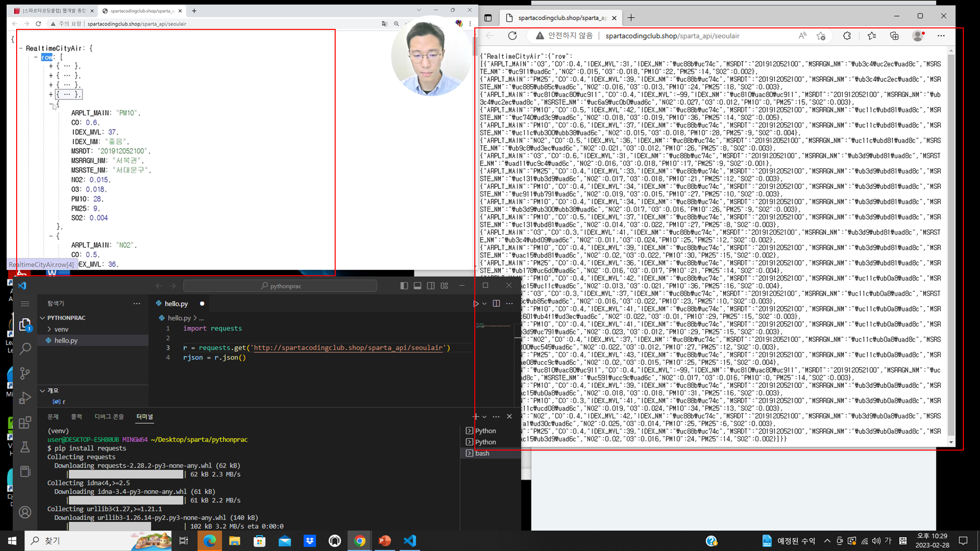Open the Explorer panel more actions button
980x551 pixels.
pyautogui.click(x=137, y=304)
